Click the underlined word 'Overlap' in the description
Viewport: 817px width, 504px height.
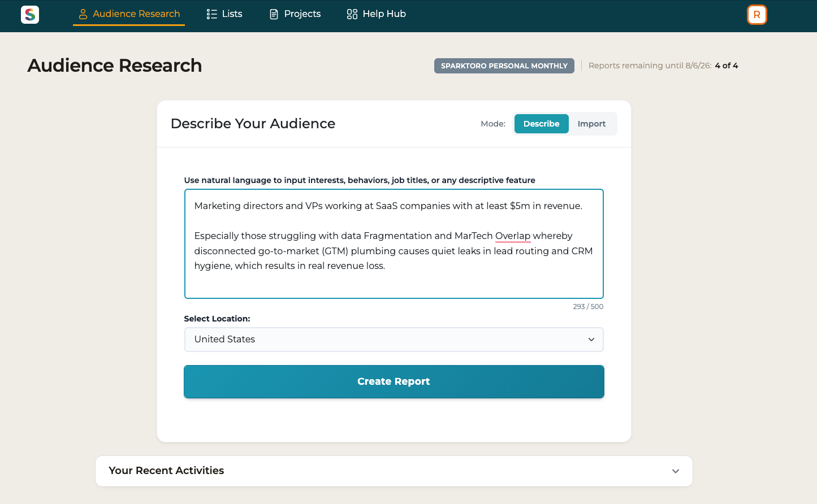[x=513, y=236]
